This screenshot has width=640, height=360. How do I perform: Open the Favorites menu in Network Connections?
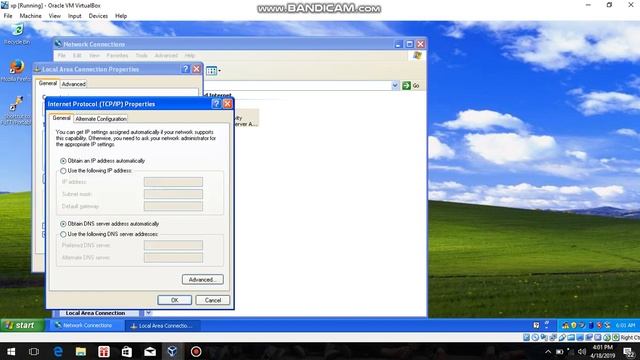click(117, 55)
